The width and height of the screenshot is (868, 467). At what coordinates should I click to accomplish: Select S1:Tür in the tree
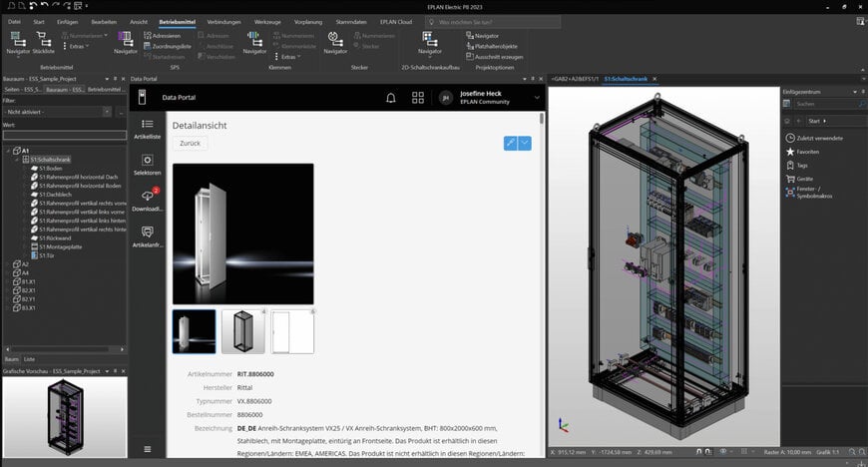(x=47, y=255)
